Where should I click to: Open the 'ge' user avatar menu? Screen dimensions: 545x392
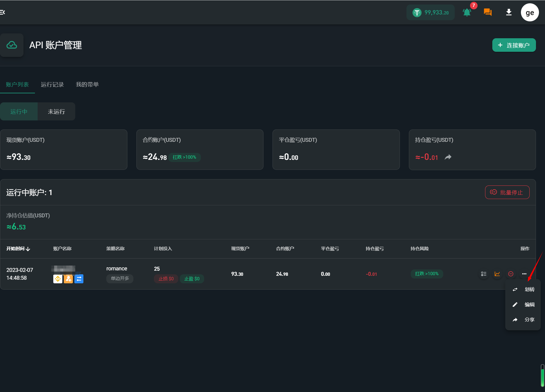pos(530,12)
